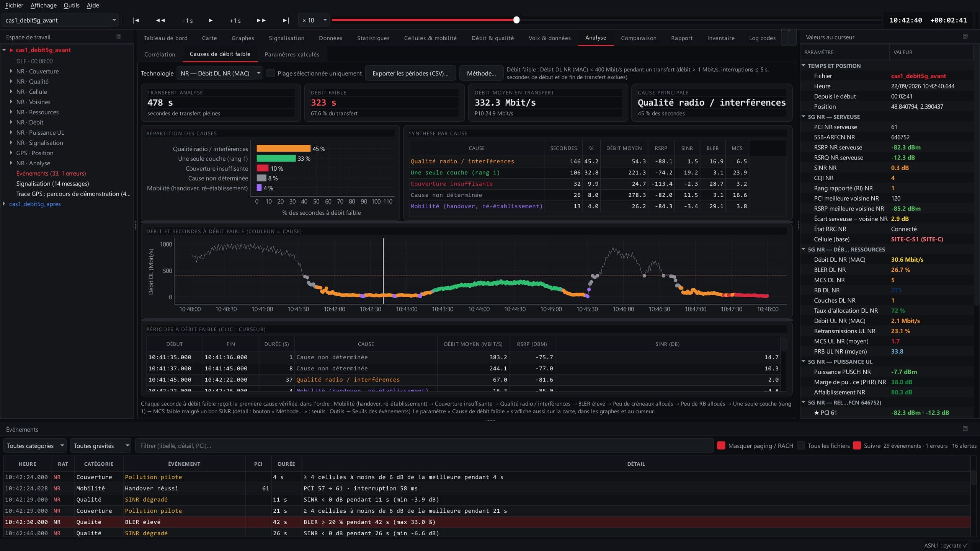Select Événements (33, 1 erreurs) tree item
980x551 pixels.
point(51,173)
